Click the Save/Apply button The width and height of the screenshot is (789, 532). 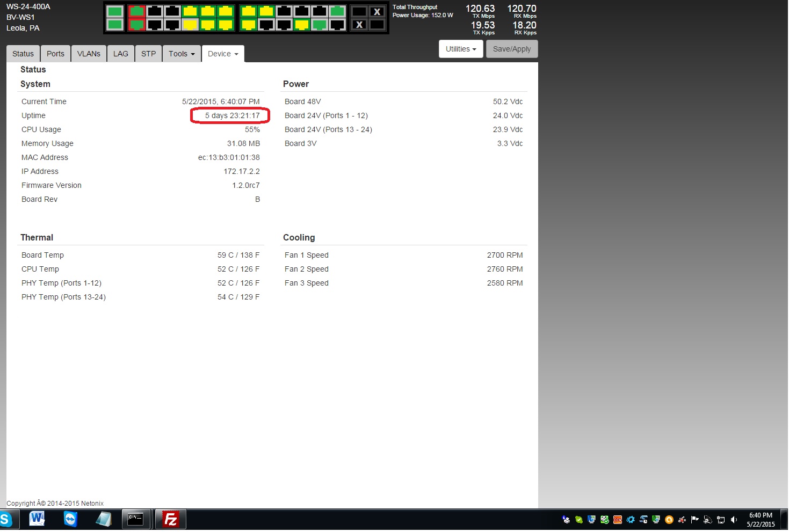click(x=511, y=49)
